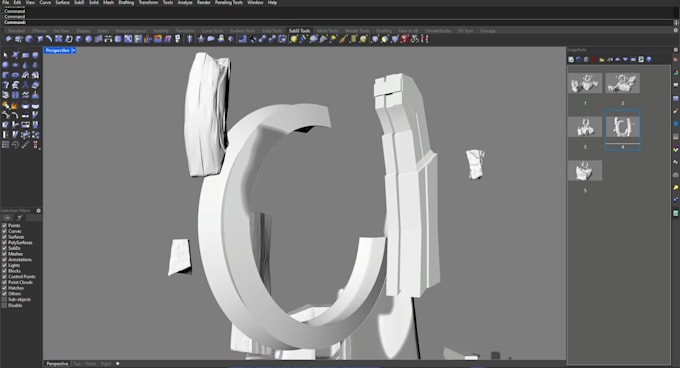Click the folder icon in Snapshots toolbar
680x368 pixels.
(602, 59)
